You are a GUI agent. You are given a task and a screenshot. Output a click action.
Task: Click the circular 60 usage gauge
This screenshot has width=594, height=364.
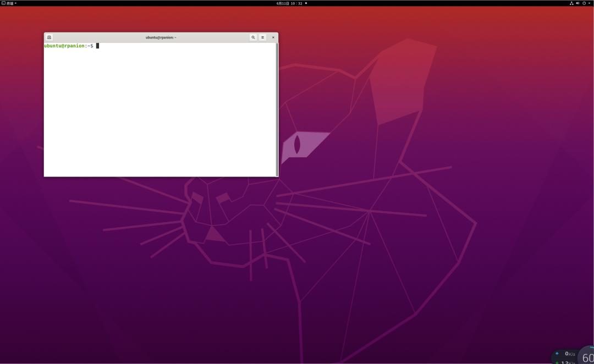[587, 357]
